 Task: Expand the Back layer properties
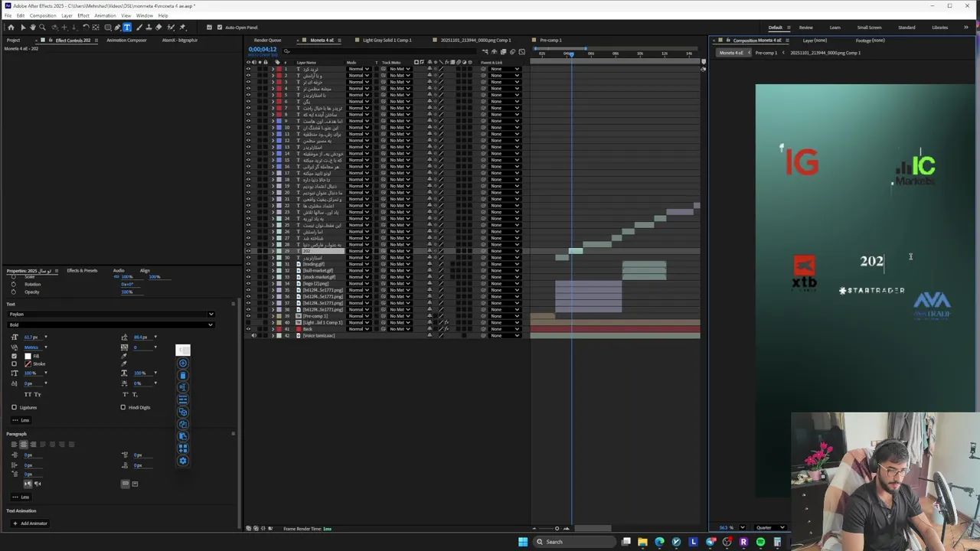click(x=273, y=329)
